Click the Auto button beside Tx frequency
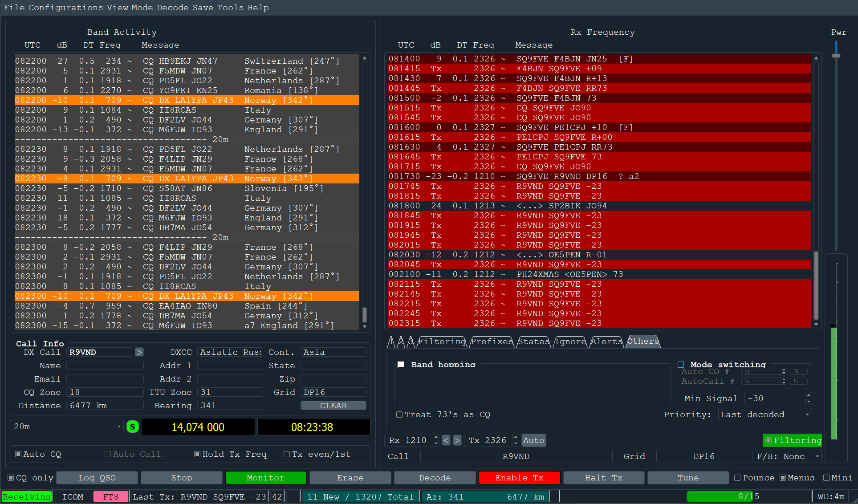 [533, 440]
